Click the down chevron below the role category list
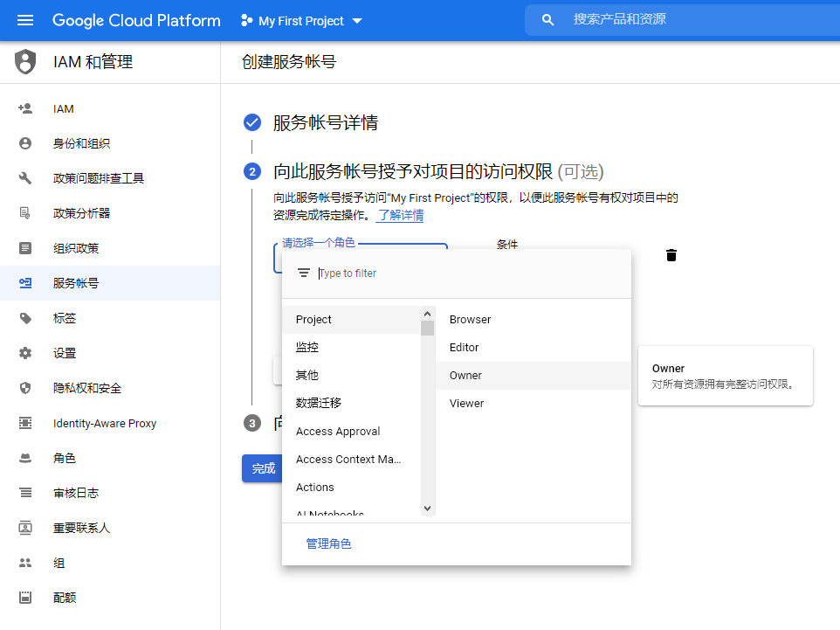The width and height of the screenshot is (840, 630). (427, 508)
